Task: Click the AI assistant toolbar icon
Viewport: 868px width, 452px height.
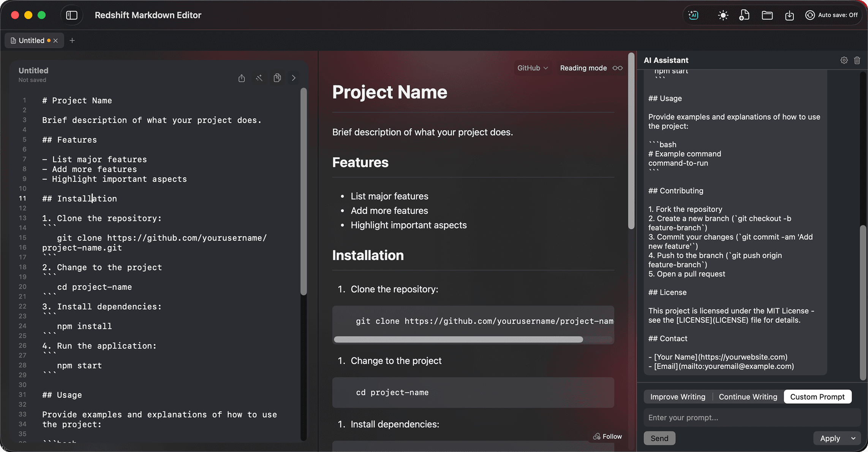Action: [x=693, y=15]
